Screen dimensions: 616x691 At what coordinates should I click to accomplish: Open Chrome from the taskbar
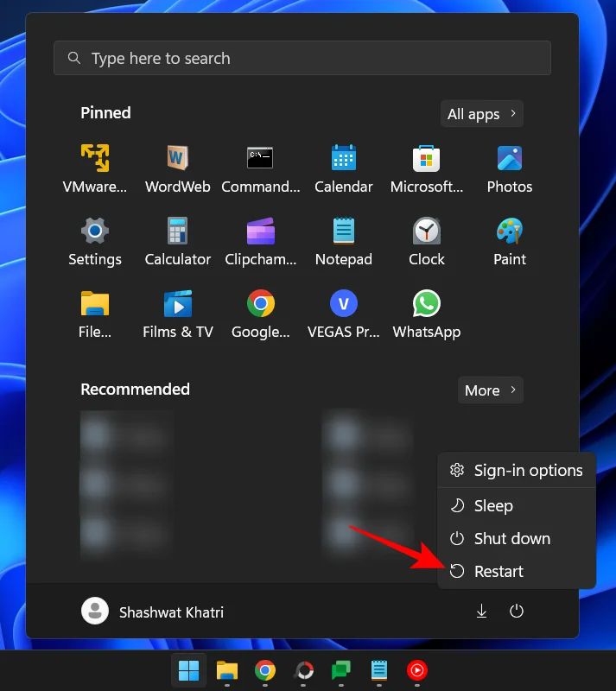click(x=265, y=670)
